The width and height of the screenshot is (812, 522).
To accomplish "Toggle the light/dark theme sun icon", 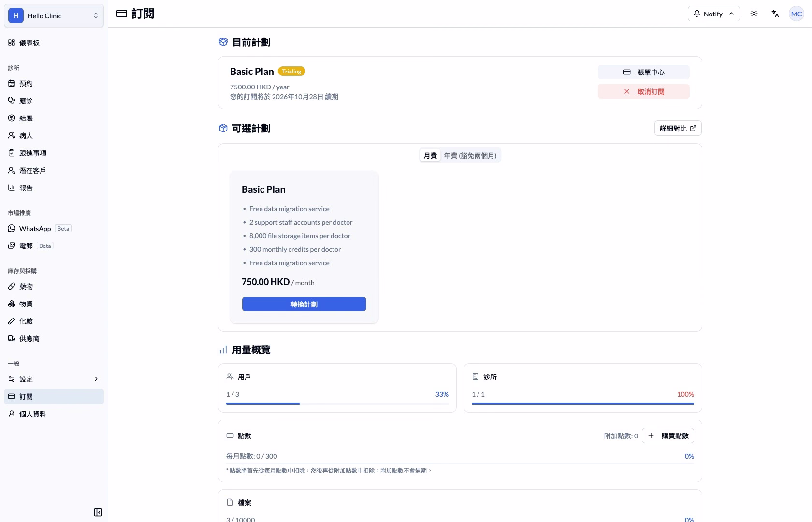I will pos(754,14).
